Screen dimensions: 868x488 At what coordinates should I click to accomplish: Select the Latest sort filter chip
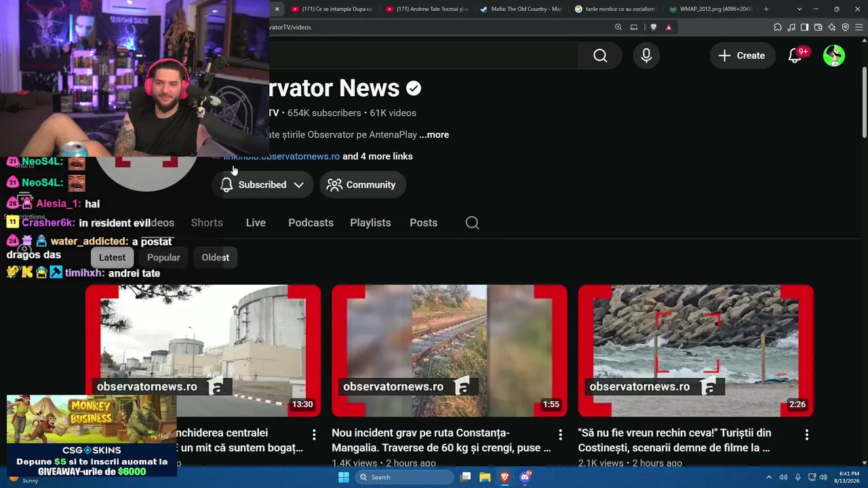tap(112, 258)
